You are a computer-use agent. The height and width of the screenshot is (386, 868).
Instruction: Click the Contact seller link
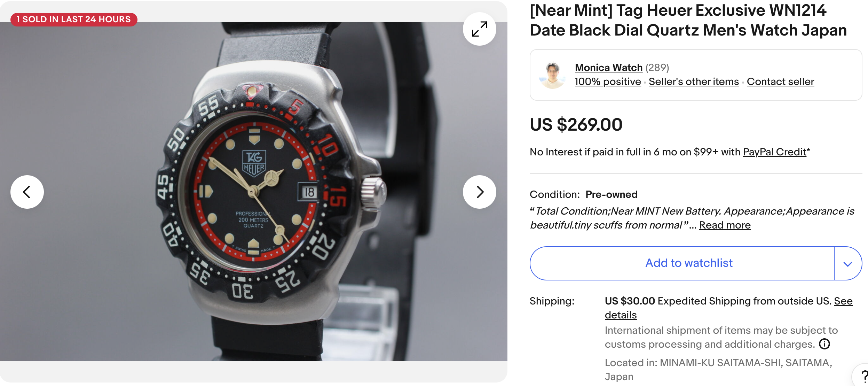click(x=780, y=82)
